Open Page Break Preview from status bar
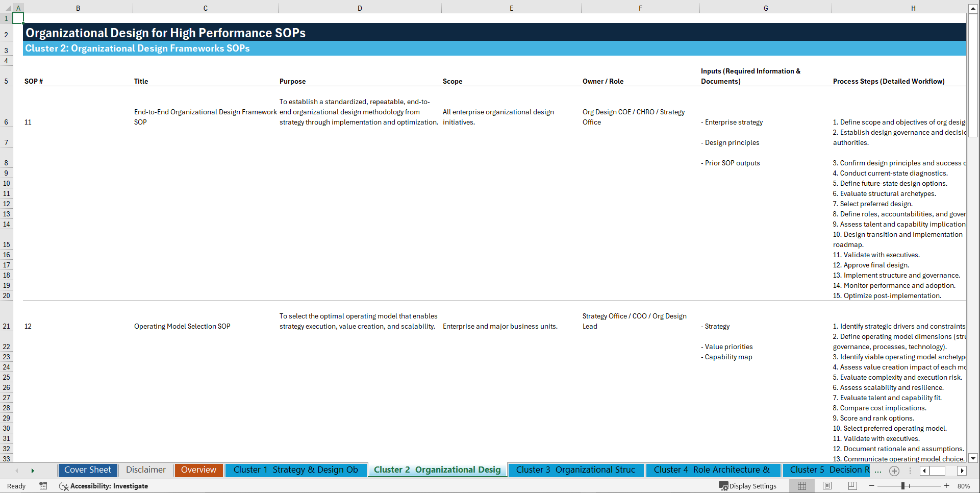Screen dimensions: 980x493 [x=852, y=486]
